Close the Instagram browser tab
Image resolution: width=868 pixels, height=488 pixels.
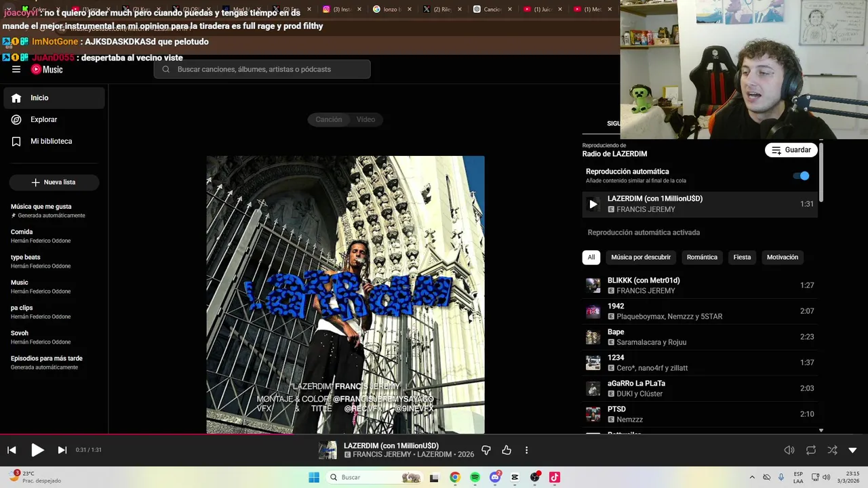coord(359,9)
